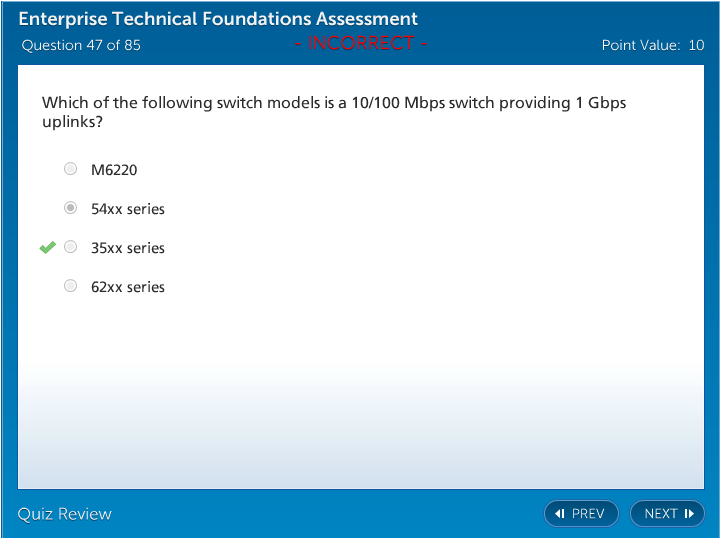Click the Quiz Review label
The image size is (720, 538).
[65, 514]
